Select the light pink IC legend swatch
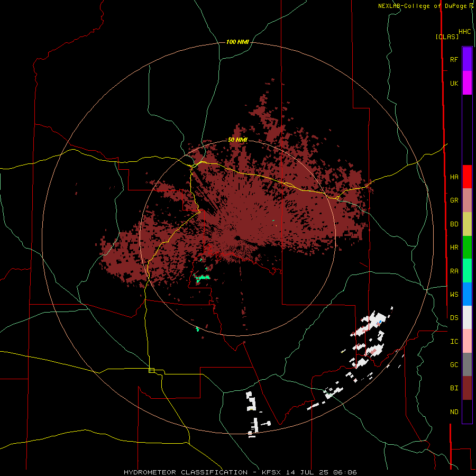This screenshot has height=476, width=476. [467, 341]
